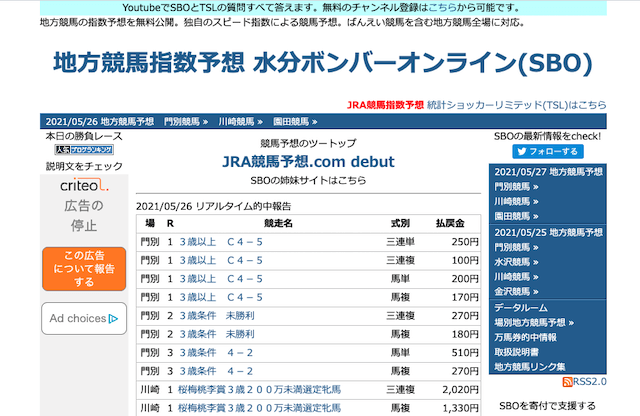Viewport: 640px width, 416px height.
Task: Click the criteo ad logo
Action: tap(84, 186)
